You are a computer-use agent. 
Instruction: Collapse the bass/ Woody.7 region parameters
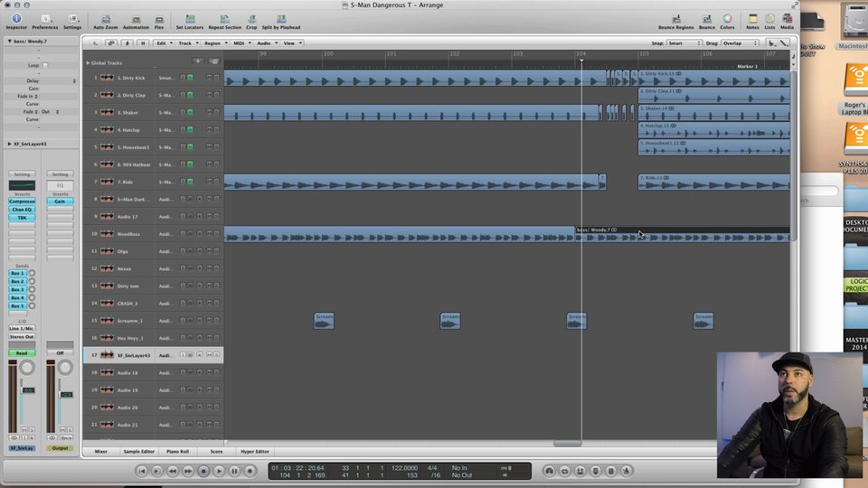tap(9, 41)
